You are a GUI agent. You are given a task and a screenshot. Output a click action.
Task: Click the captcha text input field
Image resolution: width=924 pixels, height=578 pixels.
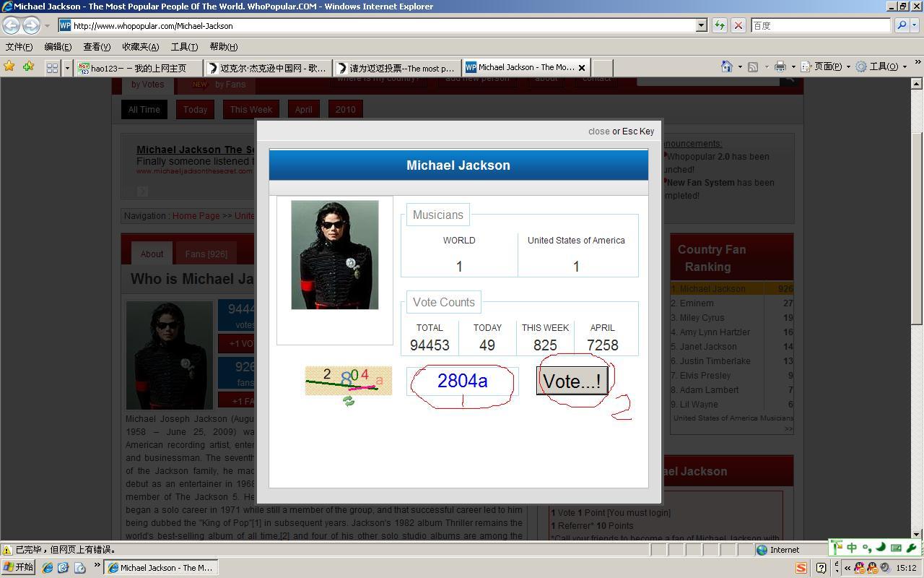coord(462,381)
